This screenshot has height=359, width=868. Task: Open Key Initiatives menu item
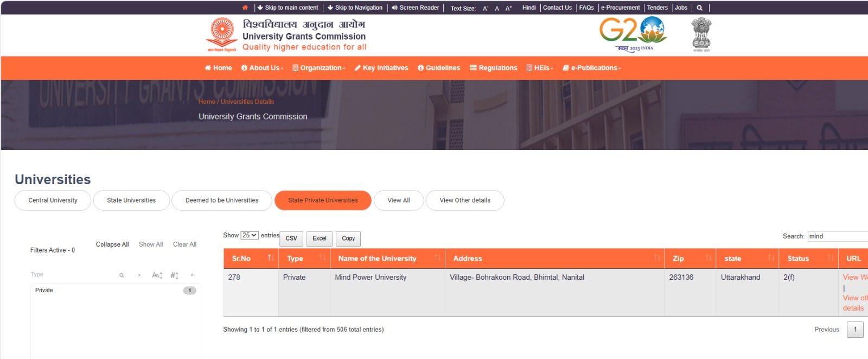(381, 68)
